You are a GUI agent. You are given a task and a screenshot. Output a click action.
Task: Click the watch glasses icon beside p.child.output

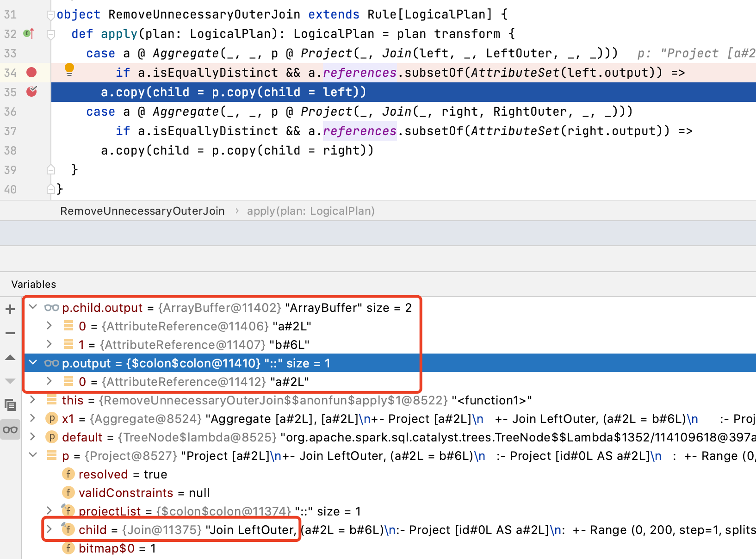51,308
